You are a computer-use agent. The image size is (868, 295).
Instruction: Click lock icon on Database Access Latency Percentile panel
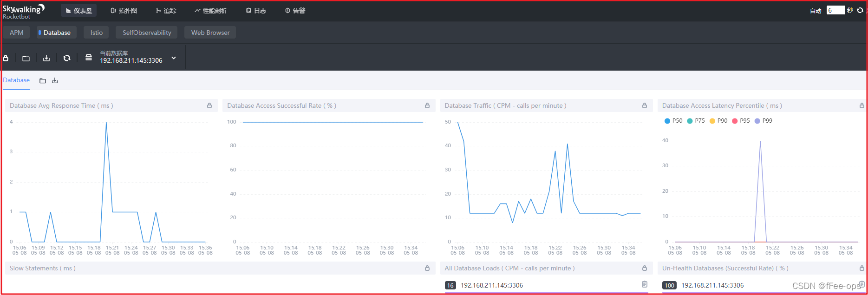click(862, 106)
